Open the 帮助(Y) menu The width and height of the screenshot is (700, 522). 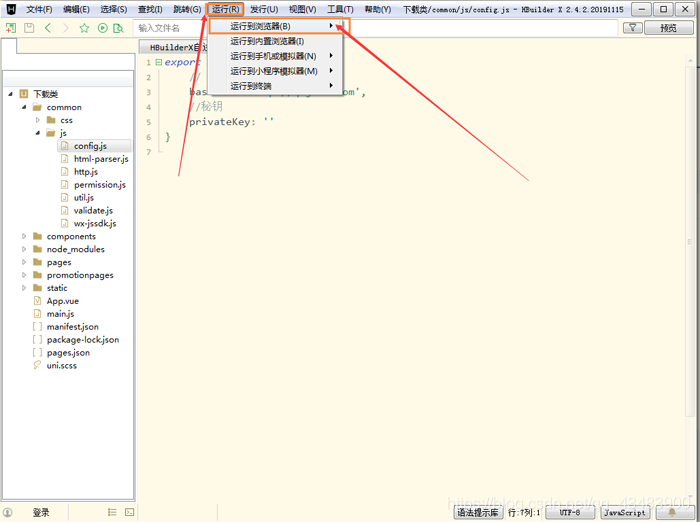pos(378,9)
